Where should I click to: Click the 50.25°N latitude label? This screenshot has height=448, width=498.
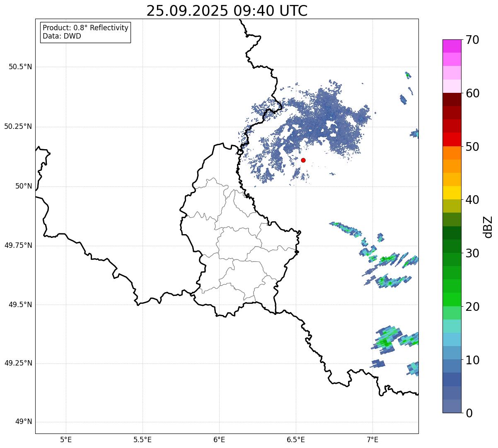click(18, 126)
